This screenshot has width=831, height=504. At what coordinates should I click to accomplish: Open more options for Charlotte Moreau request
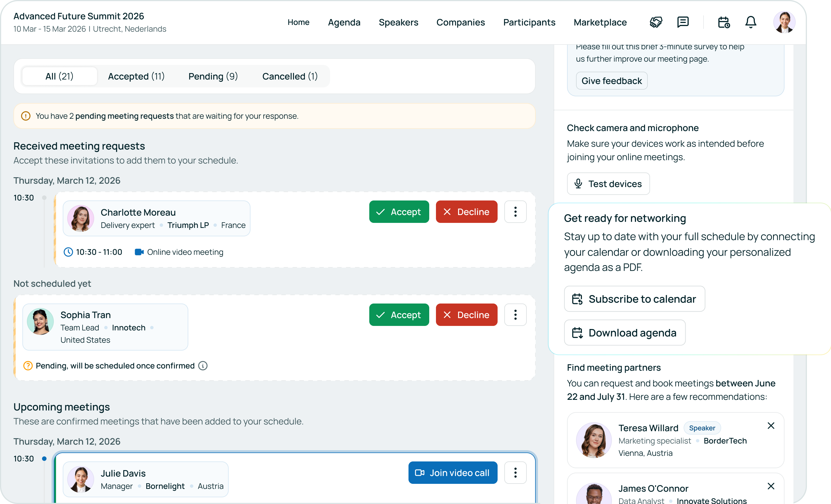pyautogui.click(x=515, y=212)
